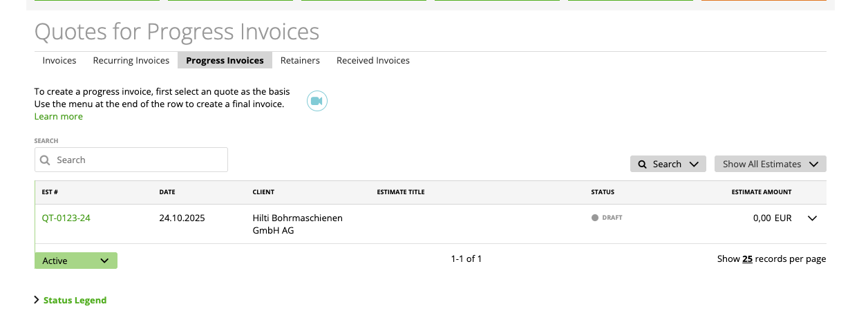Image resolution: width=868 pixels, height=311 pixels.
Task: Go to the Retainers tab
Action: pos(300,60)
